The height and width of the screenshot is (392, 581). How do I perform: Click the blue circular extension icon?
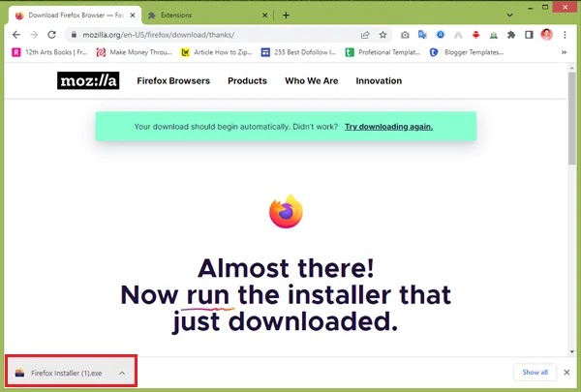pyautogui.click(x=441, y=35)
